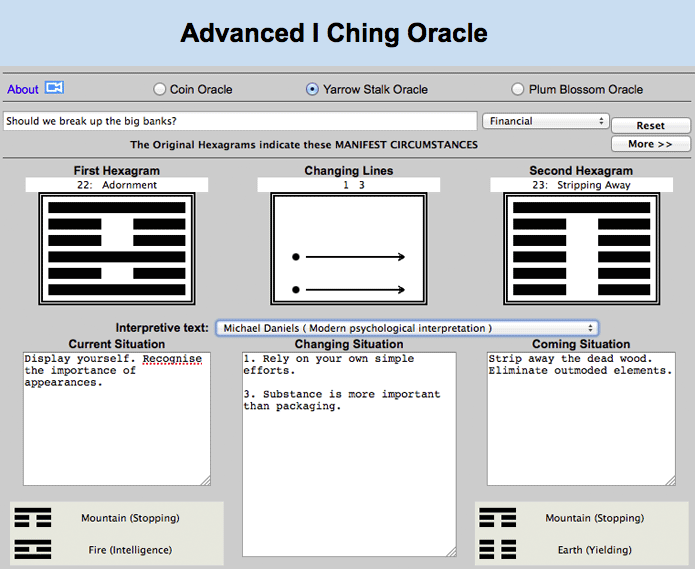Screen dimensions: 695x569
Task: Click the Changing Situation resize handle
Action: click(x=451, y=552)
